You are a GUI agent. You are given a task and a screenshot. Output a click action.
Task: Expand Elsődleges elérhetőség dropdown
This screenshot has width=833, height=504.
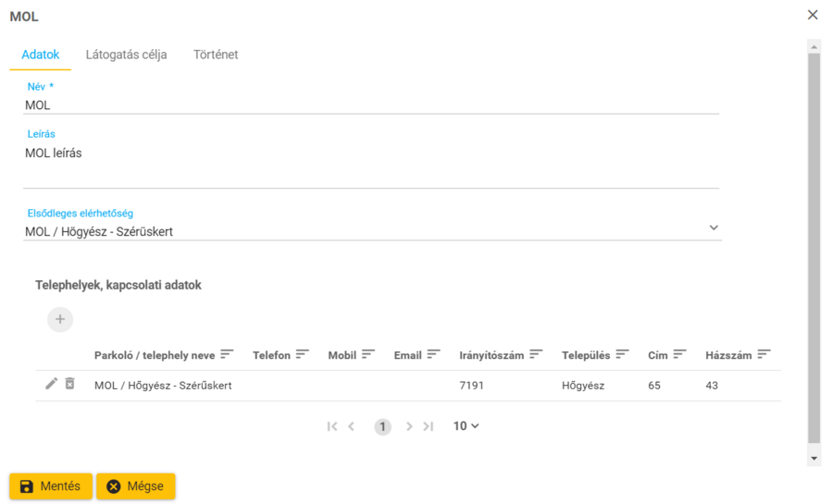point(714,228)
